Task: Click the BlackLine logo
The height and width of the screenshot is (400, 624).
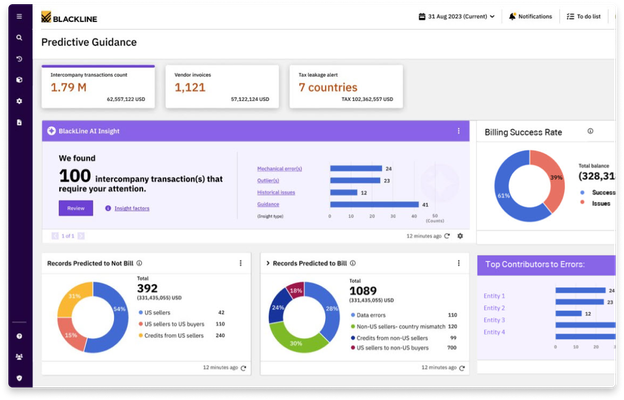Action: pyautogui.click(x=69, y=17)
